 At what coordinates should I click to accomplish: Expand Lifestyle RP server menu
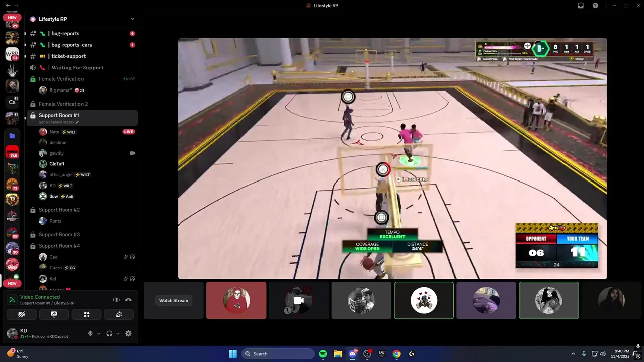coord(132,19)
